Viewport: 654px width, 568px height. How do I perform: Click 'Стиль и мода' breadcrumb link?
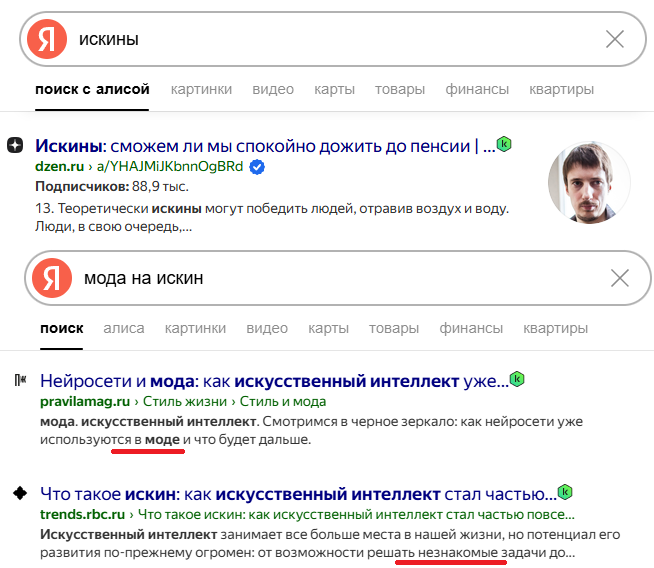283,401
